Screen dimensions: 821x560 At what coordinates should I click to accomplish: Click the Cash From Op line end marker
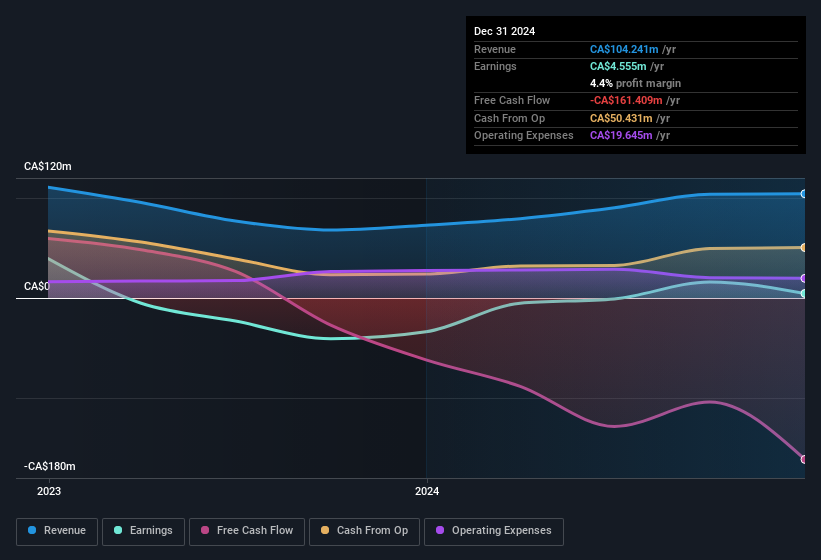tap(803, 248)
